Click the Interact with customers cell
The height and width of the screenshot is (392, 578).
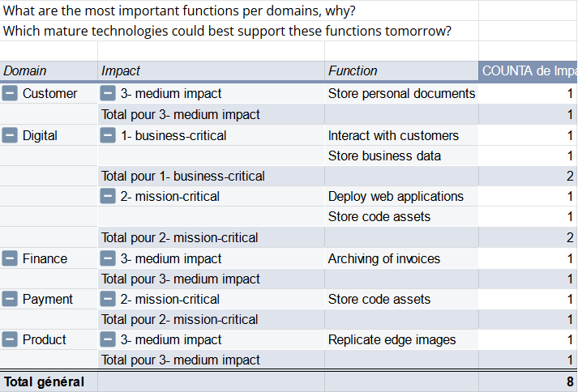401,135
